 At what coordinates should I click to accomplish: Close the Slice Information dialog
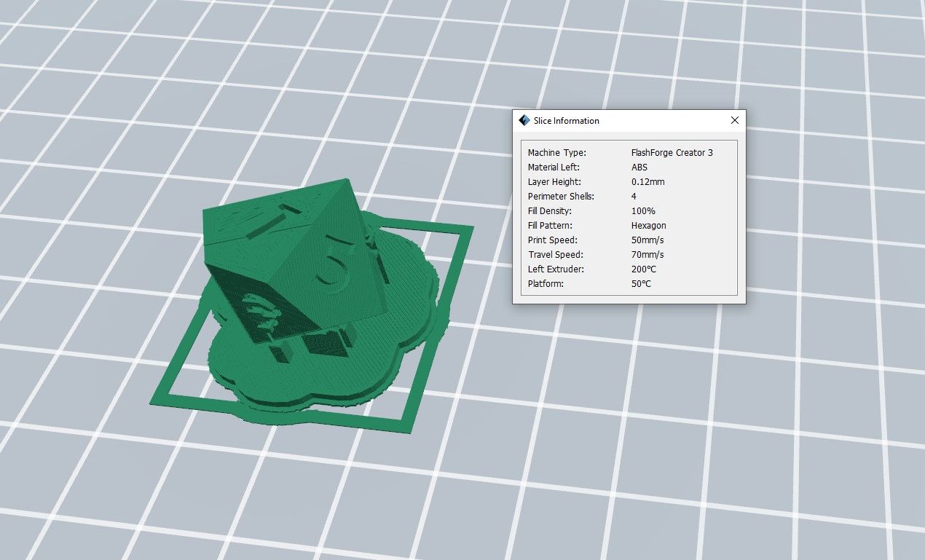(734, 120)
